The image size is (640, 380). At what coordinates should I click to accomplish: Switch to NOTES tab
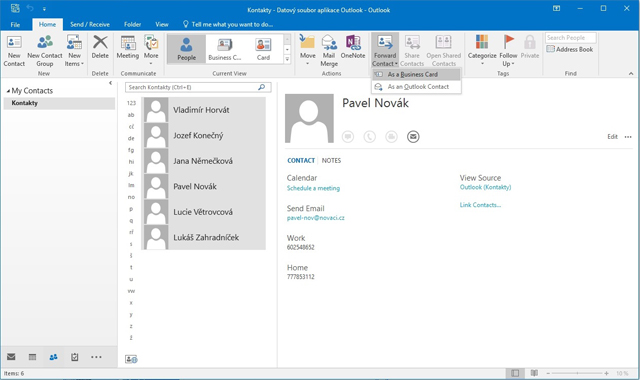tap(331, 160)
